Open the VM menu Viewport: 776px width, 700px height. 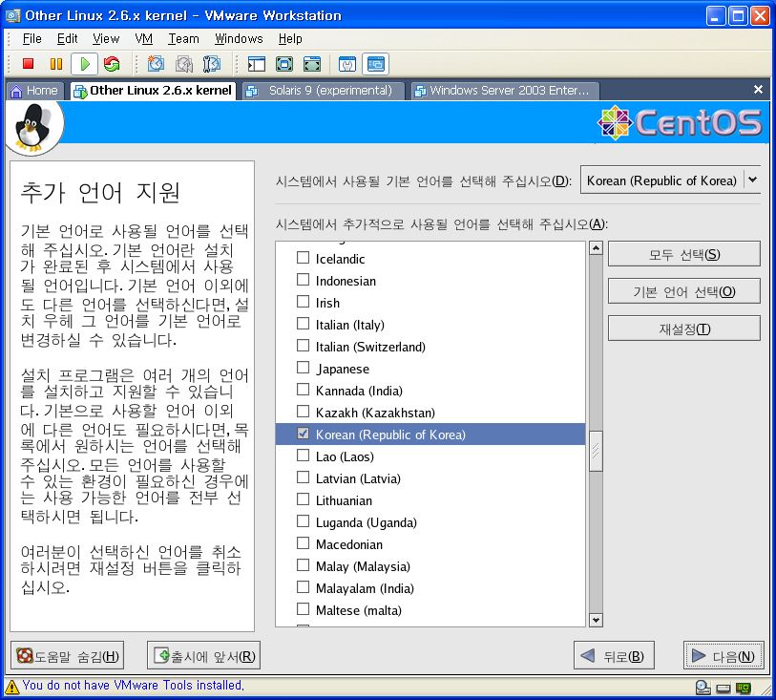pyautogui.click(x=143, y=38)
